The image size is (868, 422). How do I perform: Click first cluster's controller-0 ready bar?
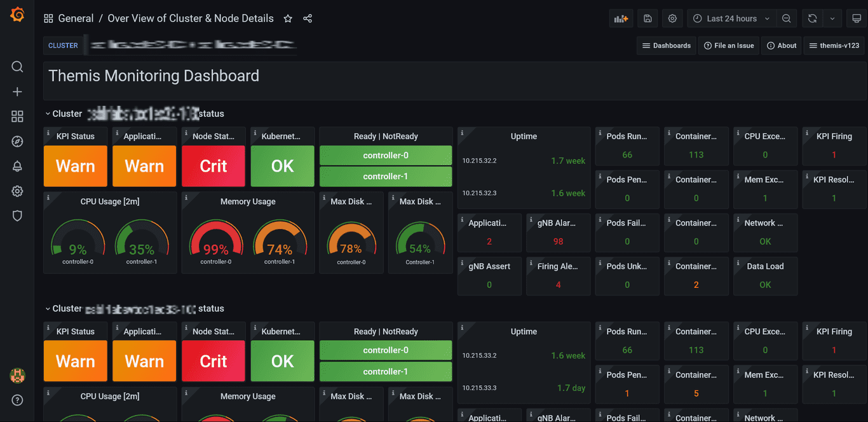point(386,156)
